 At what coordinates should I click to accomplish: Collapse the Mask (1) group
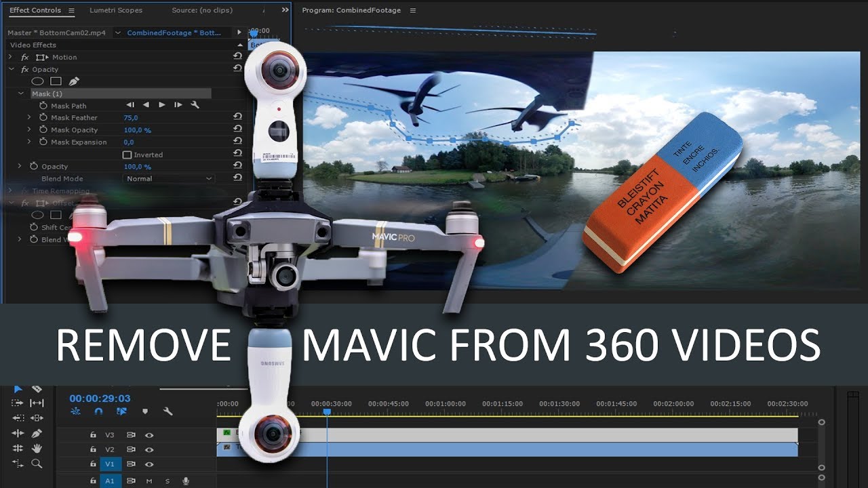tap(21, 94)
